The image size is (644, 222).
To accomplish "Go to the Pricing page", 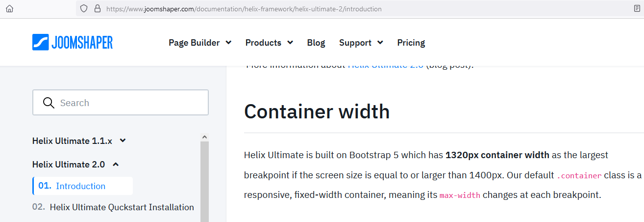I will click(411, 43).
